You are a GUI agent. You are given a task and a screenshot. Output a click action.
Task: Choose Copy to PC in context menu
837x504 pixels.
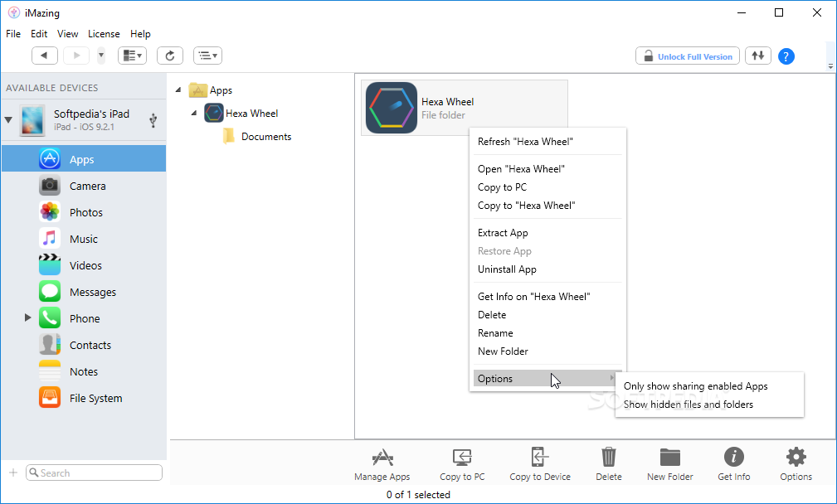[547, 187]
